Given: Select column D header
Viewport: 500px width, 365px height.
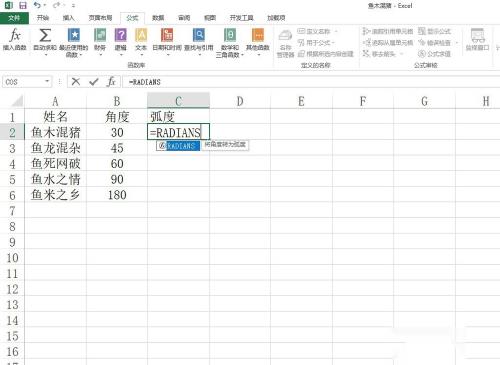Looking at the screenshot, I should [240, 101].
